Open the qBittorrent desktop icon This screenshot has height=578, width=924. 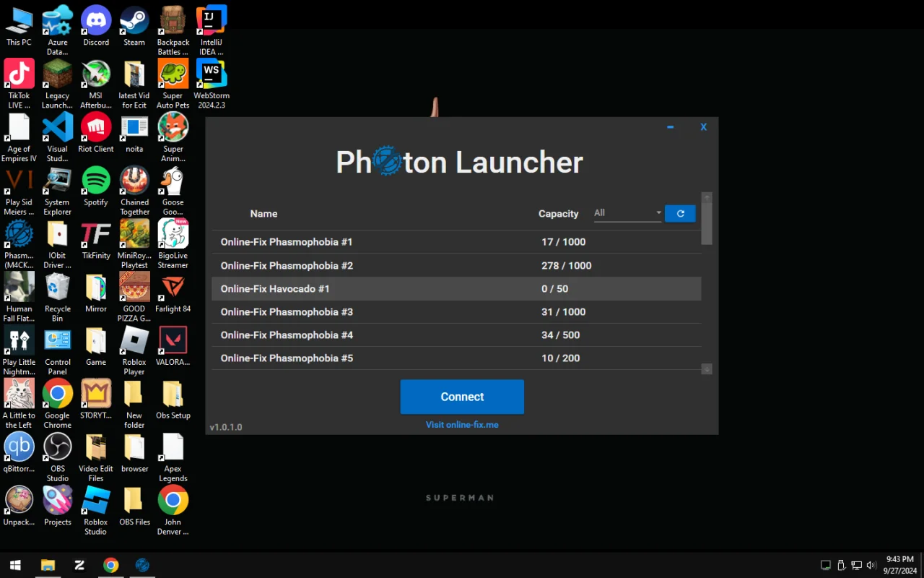tap(19, 454)
